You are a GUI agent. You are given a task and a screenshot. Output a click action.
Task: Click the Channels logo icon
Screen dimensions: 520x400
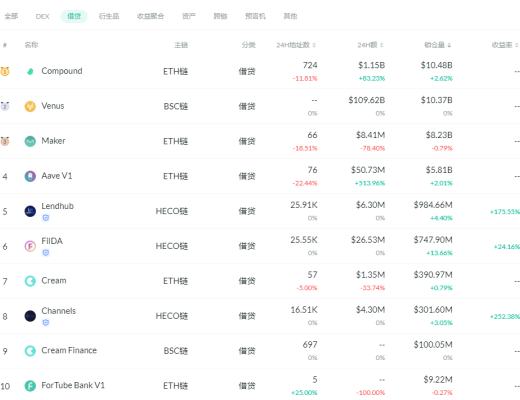30,316
